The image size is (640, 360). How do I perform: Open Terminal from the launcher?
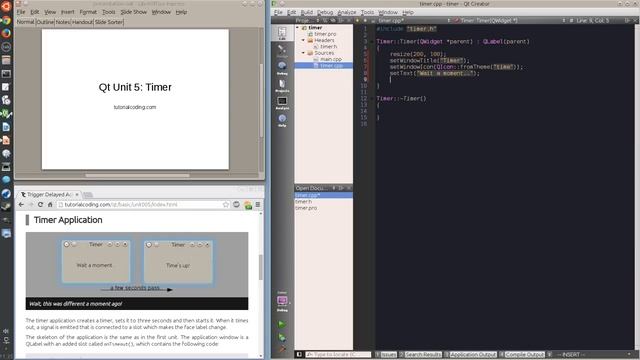[6, 73]
